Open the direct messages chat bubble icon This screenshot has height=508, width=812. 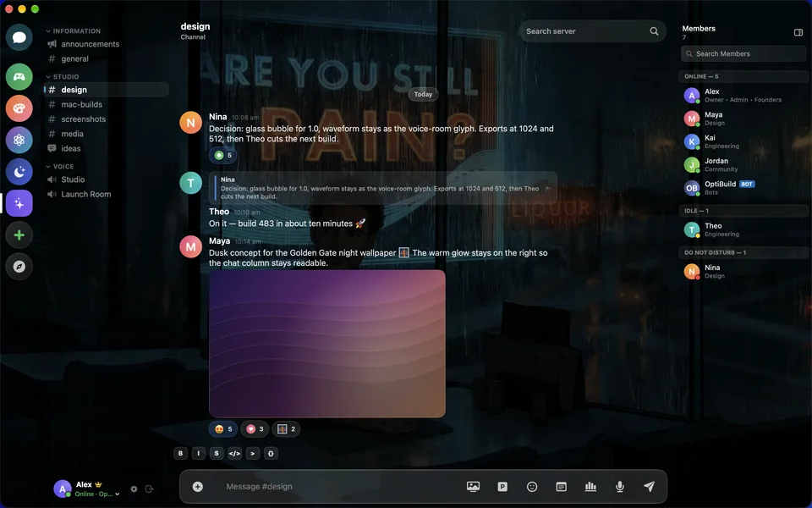19,37
